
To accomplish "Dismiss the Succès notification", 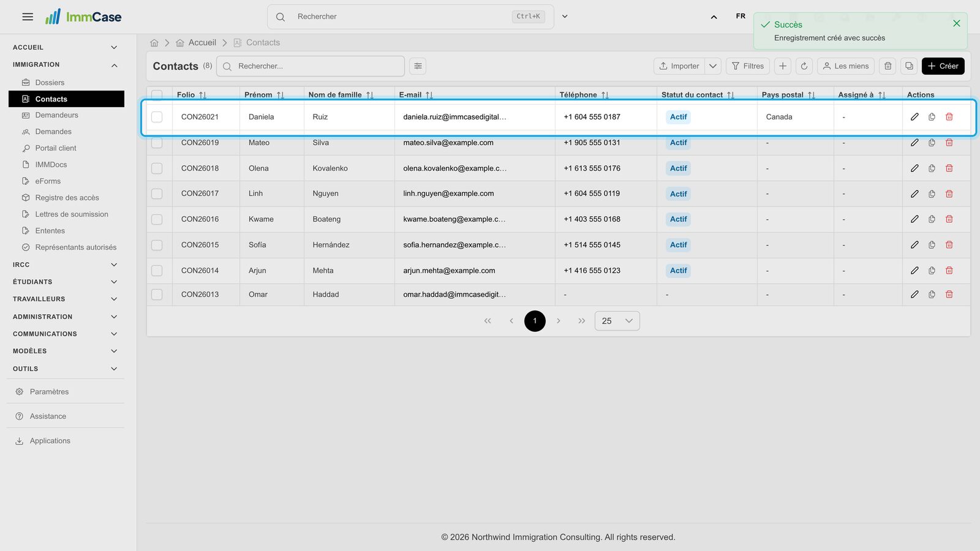I will click(956, 23).
